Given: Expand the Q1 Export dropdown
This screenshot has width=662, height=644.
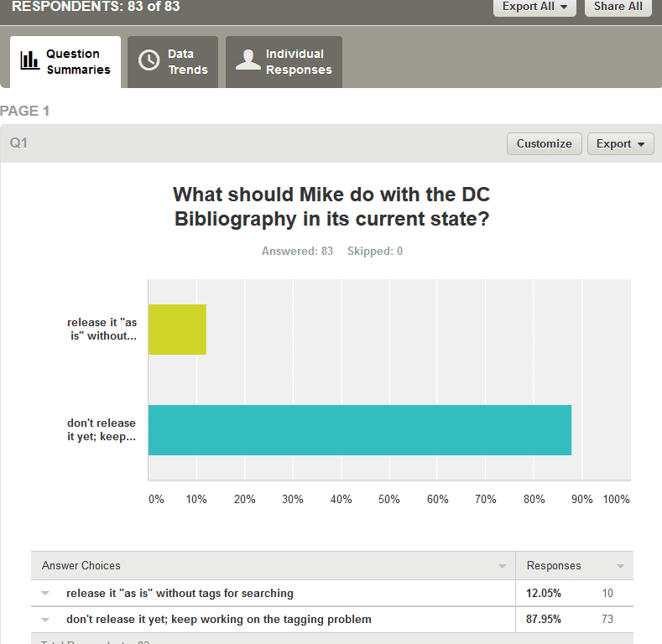Looking at the screenshot, I should tap(621, 144).
